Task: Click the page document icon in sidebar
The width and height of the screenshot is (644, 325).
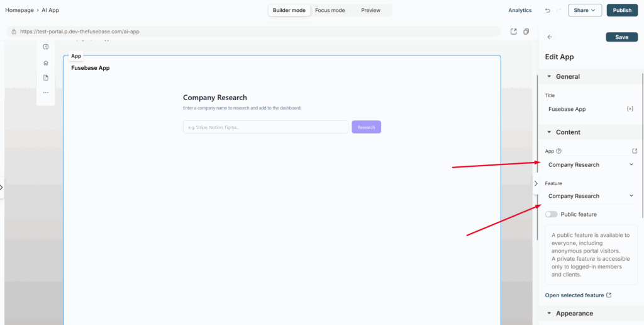Action: tap(46, 77)
